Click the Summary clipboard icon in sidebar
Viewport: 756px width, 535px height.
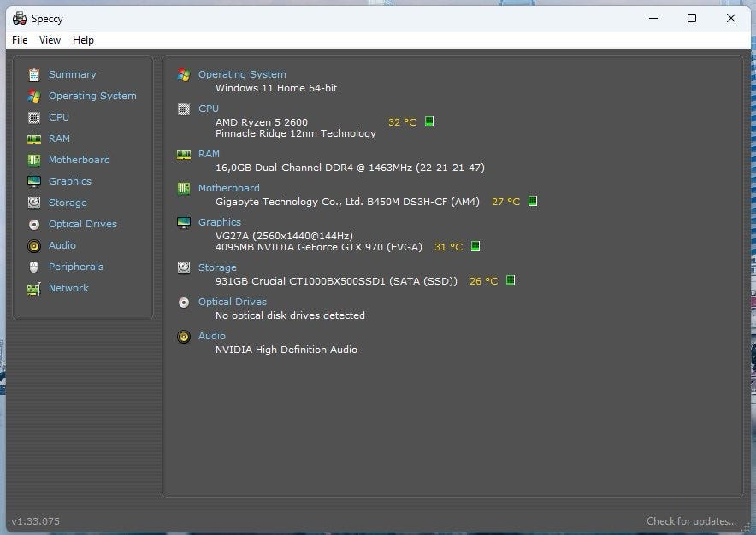coord(33,74)
